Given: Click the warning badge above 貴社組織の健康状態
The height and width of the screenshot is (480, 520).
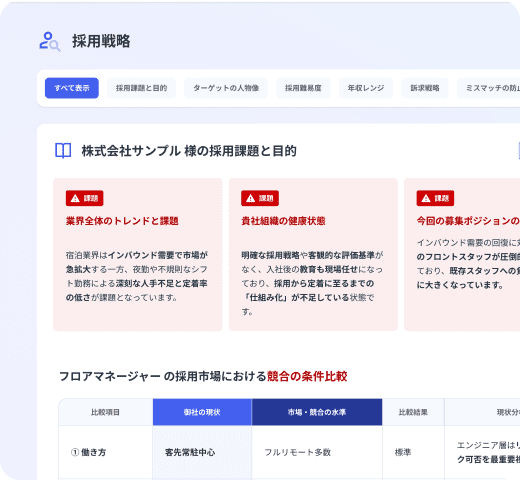Looking at the screenshot, I should [260, 198].
